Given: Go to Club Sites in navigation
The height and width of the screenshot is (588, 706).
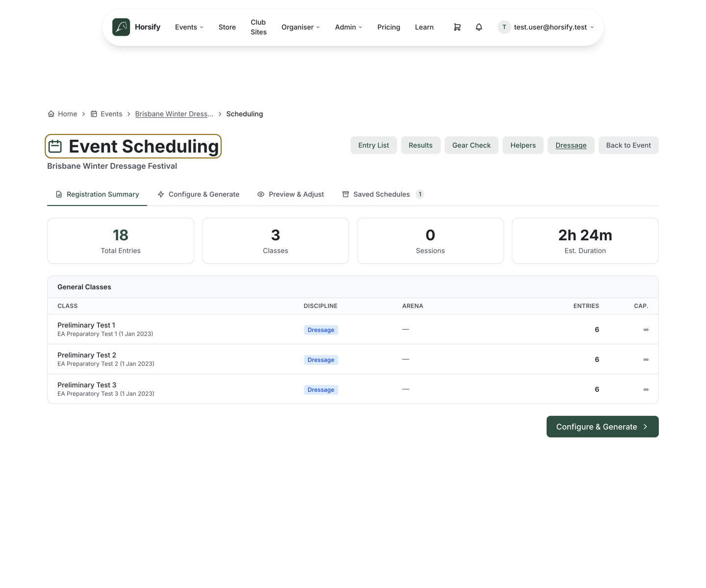Looking at the screenshot, I should point(258,27).
